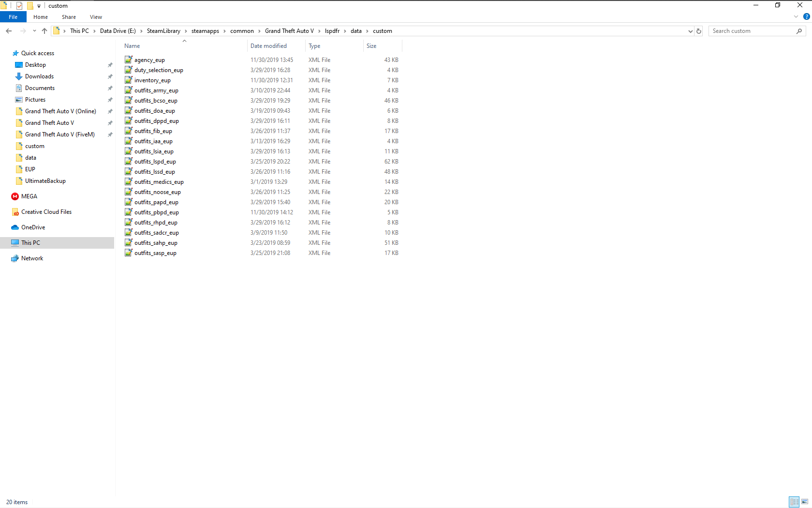Click the OneDrive cloud icon

tap(15, 227)
